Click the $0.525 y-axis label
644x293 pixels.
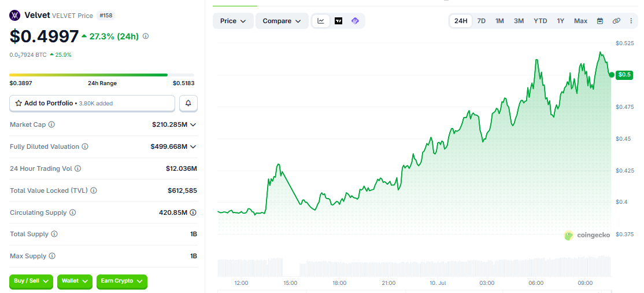(624, 43)
